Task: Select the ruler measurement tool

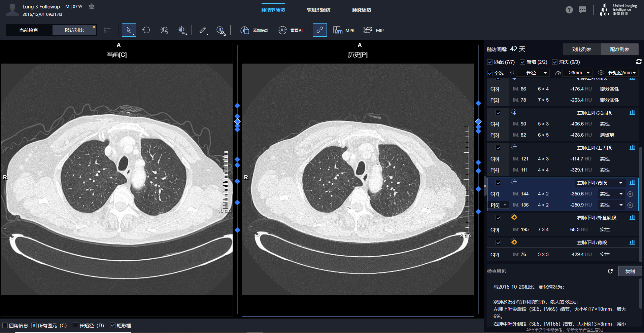Action: [203, 30]
